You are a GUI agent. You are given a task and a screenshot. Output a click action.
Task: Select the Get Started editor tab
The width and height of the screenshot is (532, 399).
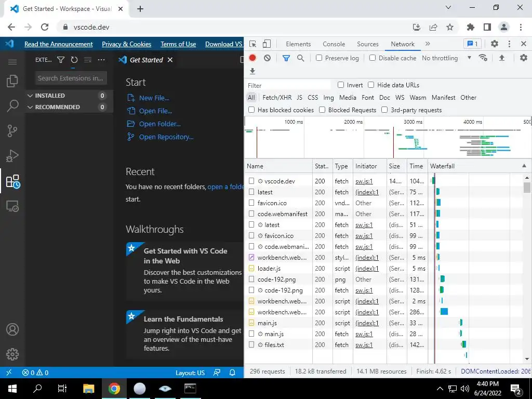tap(146, 60)
